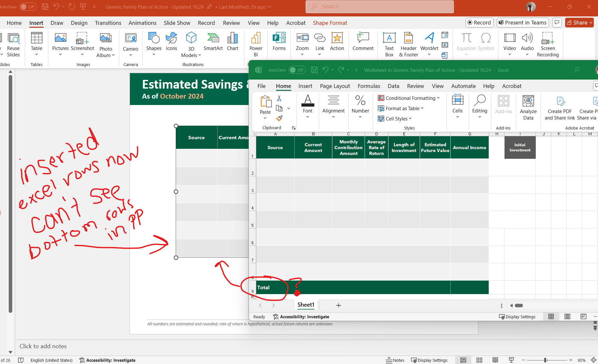Open Excel Page Layout tab
The width and height of the screenshot is (598, 364).
pyautogui.click(x=335, y=86)
